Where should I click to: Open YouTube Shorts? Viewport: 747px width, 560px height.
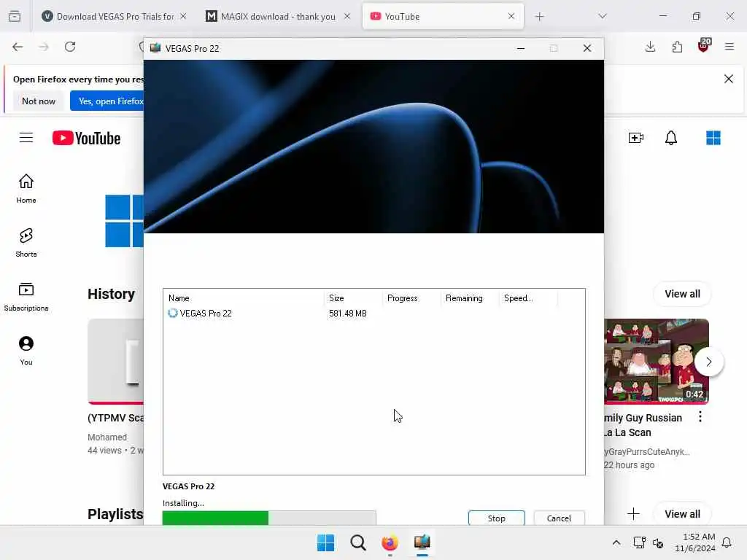tap(26, 242)
